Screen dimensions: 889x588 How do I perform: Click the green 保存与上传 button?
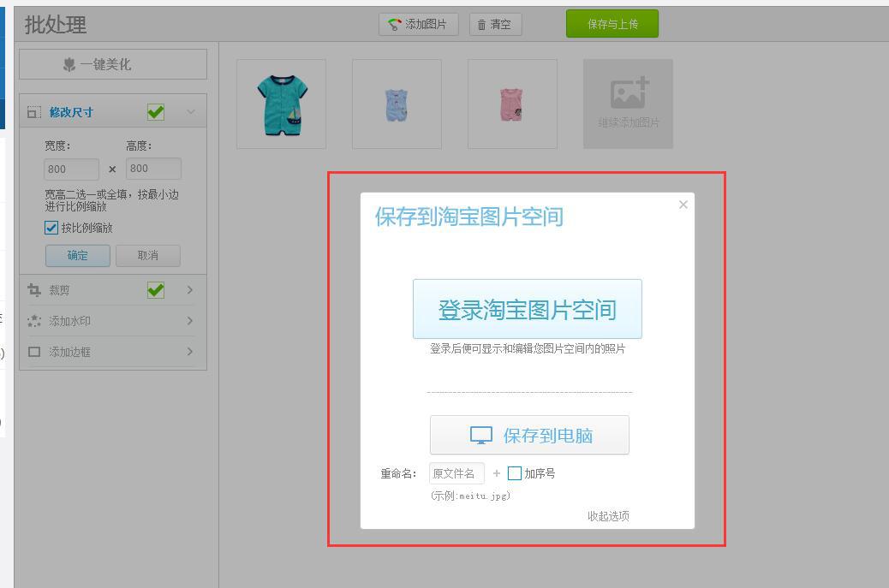612,24
